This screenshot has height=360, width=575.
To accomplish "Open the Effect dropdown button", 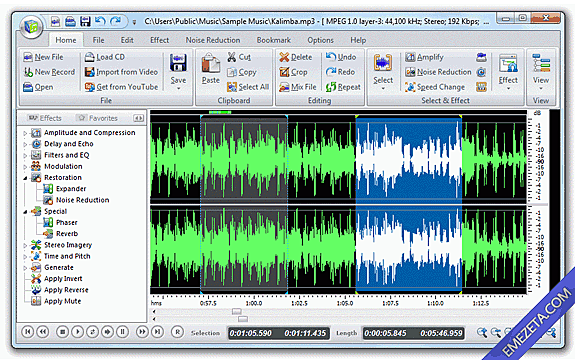I will (x=508, y=72).
